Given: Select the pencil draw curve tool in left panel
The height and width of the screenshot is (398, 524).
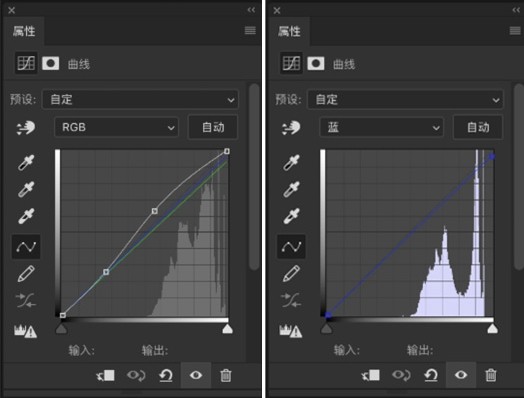Looking at the screenshot, I should coord(26,274).
